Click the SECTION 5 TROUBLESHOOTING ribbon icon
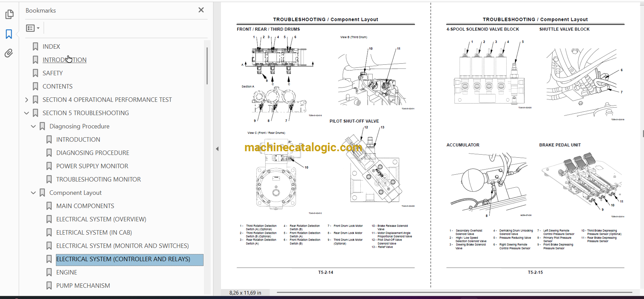The width and height of the screenshot is (644, 299). coord(35,113)
